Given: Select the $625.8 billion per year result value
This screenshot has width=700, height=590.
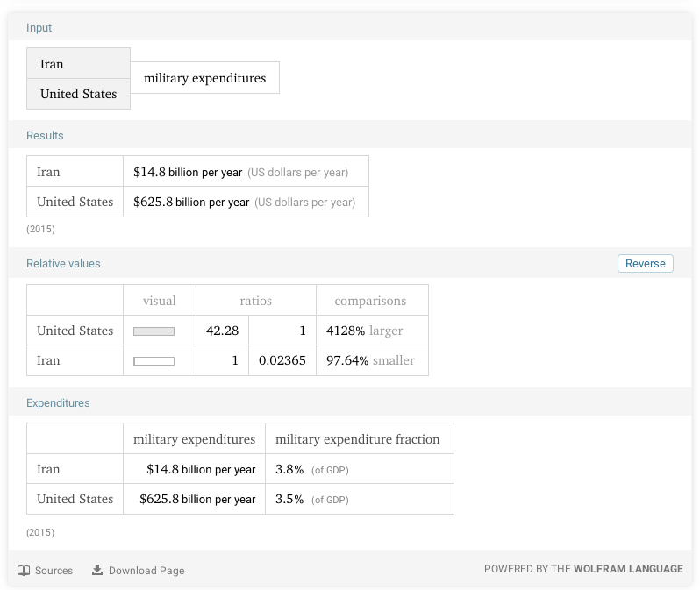Looking at the screenshot, I should coord(191,202).
